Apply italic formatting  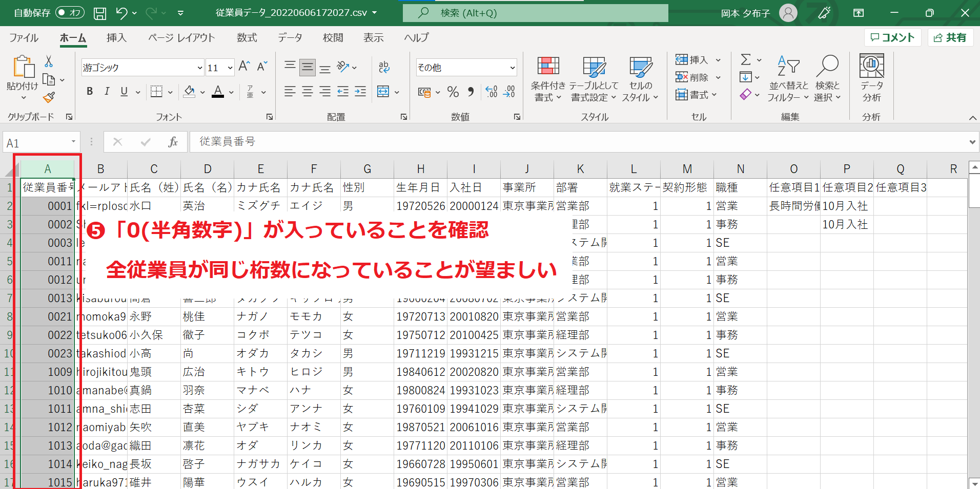[x=107, y=91]
